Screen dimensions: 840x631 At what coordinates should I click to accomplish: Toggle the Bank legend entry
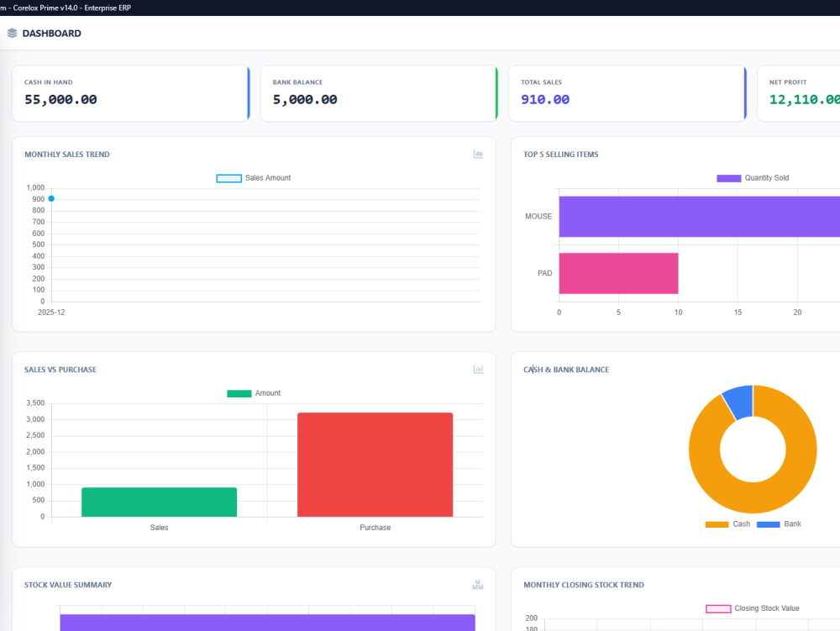(x=779, y=523)
